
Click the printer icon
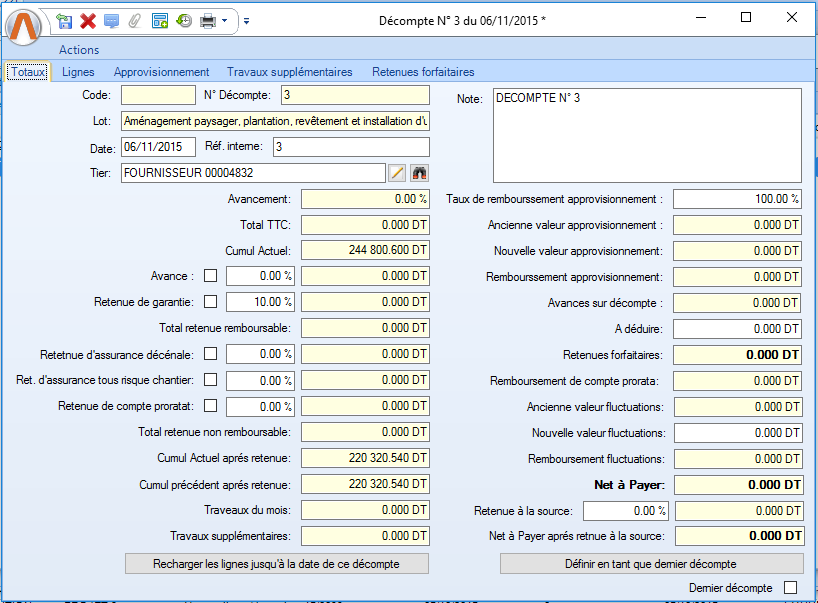(x=208, y=20)
